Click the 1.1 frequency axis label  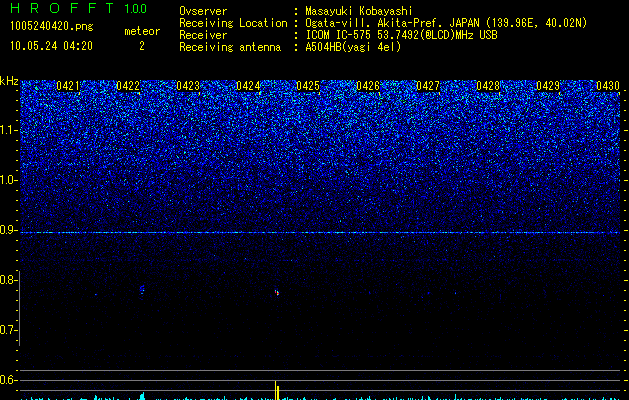pyautogui.click(x=8, y=130)
